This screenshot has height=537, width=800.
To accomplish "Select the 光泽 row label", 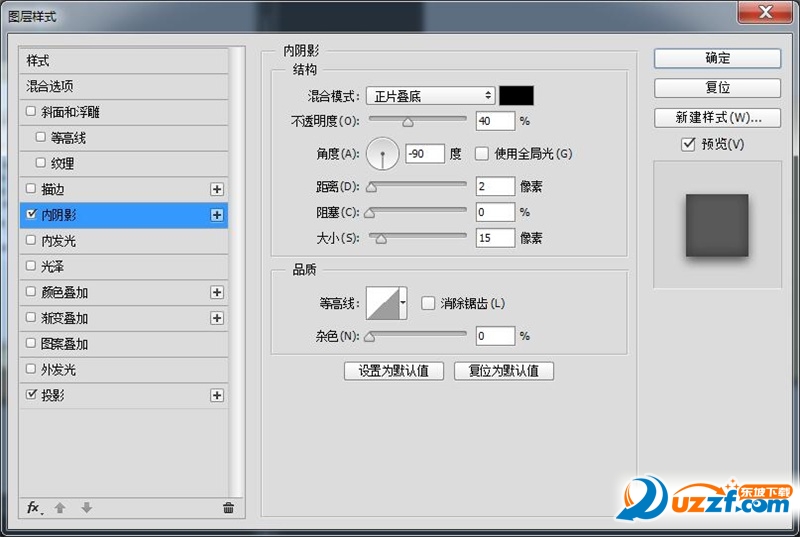I will coord(53,267).
